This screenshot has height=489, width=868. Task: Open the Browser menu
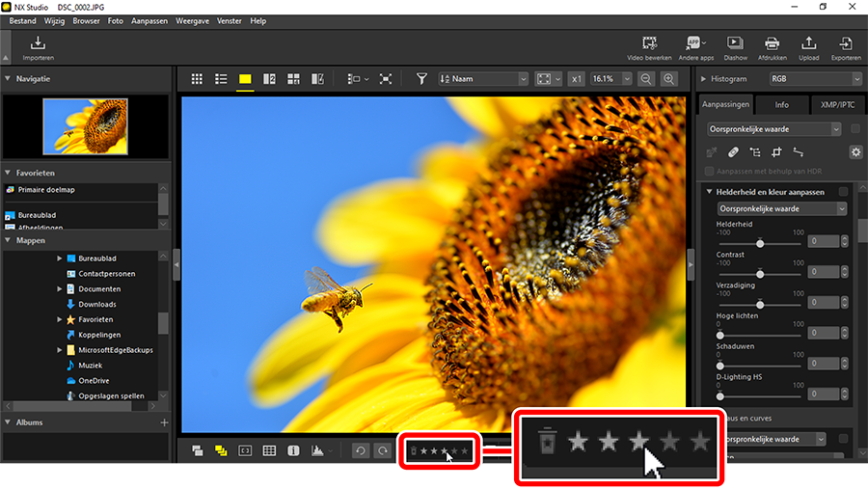87,21
